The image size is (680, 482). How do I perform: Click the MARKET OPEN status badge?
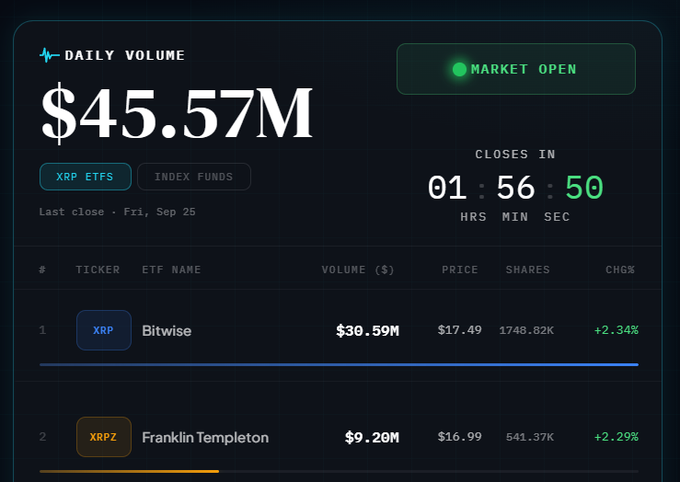click(x=516, y=69)
